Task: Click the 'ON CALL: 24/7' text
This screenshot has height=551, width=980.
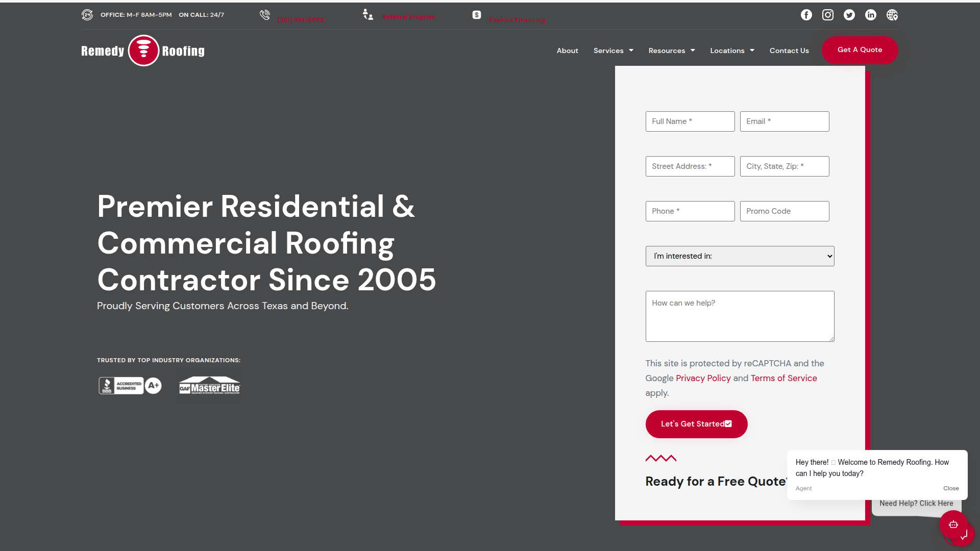Action: [202, 15]
